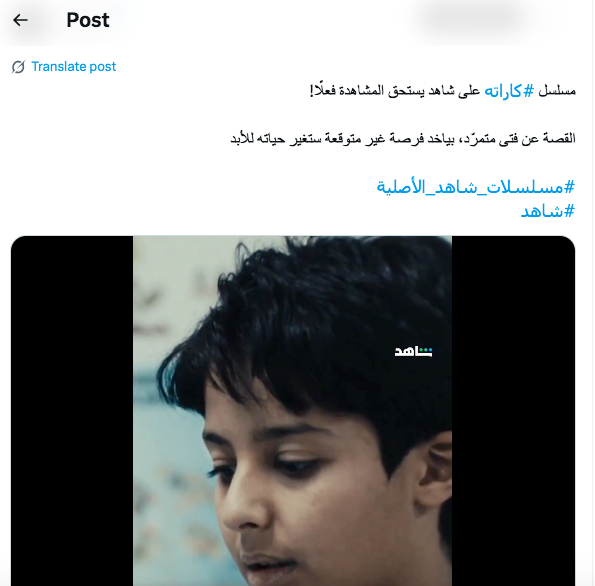Select the story sentence beginning with القصة

point(403,139)
